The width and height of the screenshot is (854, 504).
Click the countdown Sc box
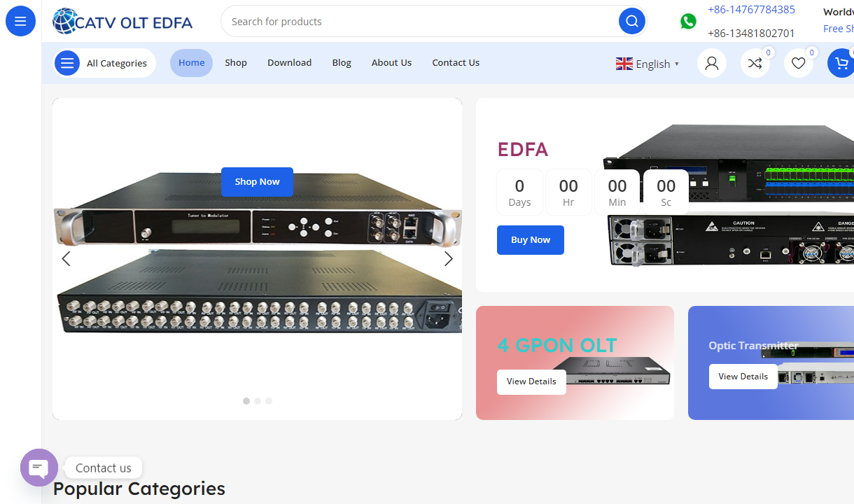(x=666, y=192)
